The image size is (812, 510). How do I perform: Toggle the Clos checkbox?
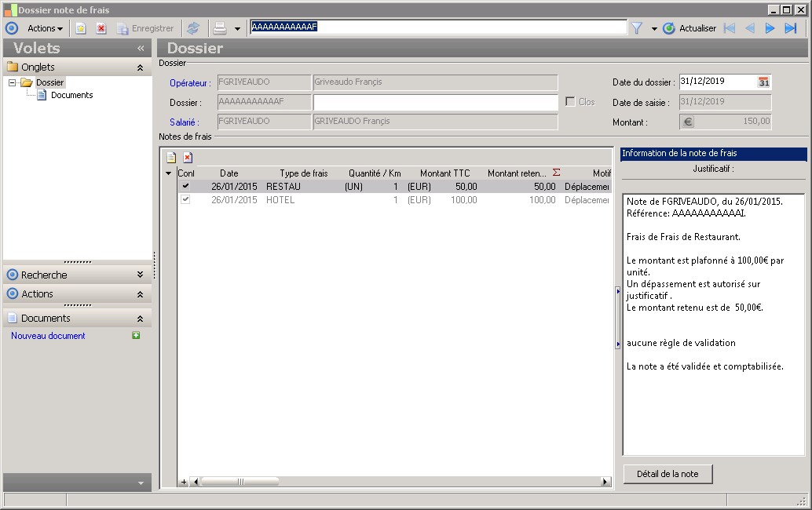tap(570, 102)
